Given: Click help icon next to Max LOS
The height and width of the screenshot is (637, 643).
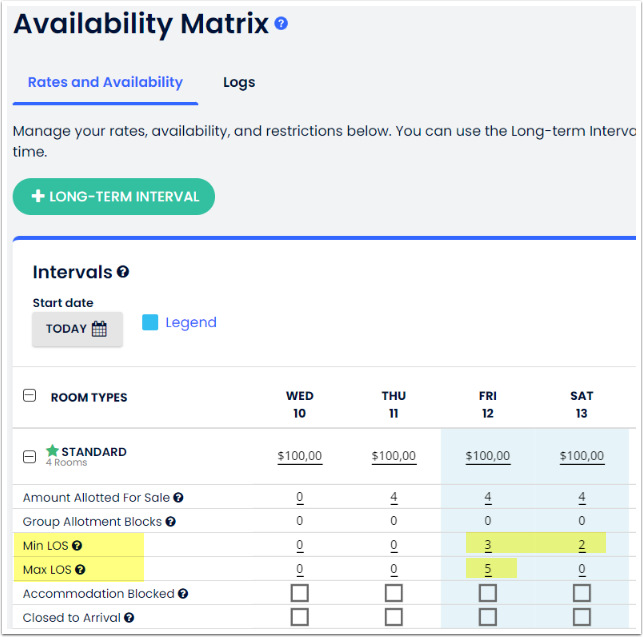Looking at the screenshot, I should pyautogui.click(x=79, y=570).
